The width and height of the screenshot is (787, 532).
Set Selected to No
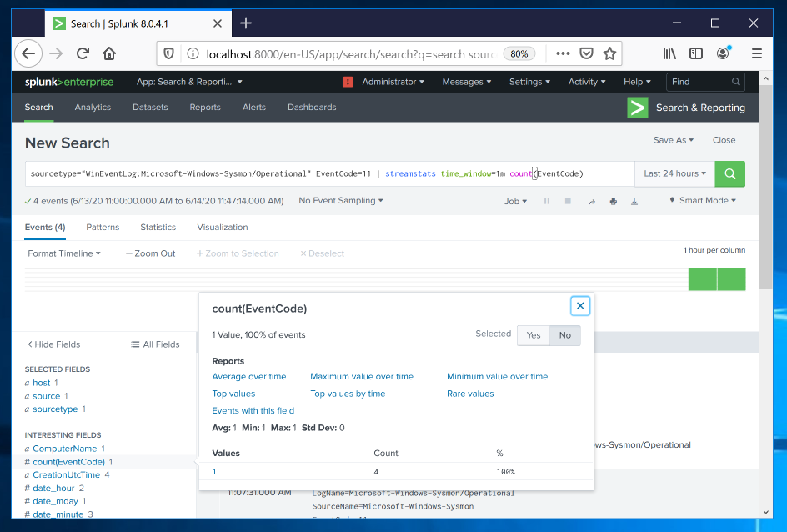(x=565, y=335)
